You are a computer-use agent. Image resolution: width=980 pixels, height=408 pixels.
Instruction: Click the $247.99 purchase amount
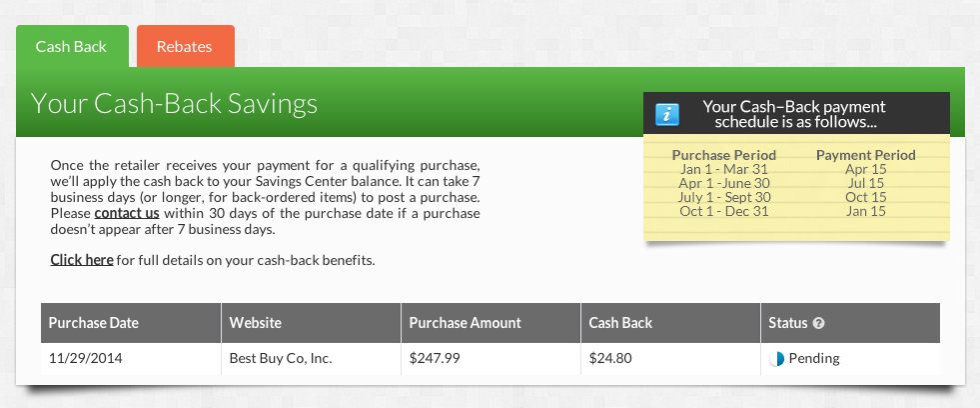tap(435, 359)
